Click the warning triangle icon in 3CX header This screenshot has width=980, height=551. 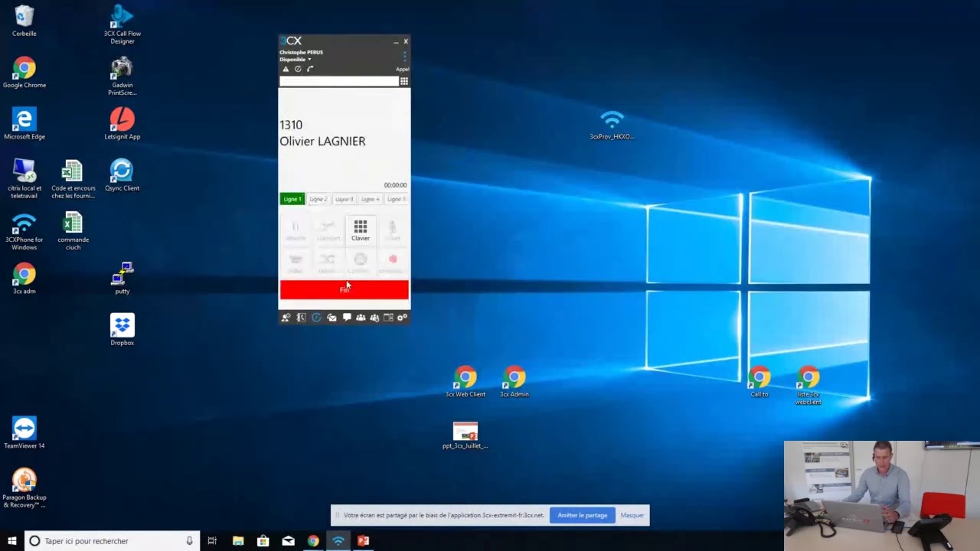point(286,69)
